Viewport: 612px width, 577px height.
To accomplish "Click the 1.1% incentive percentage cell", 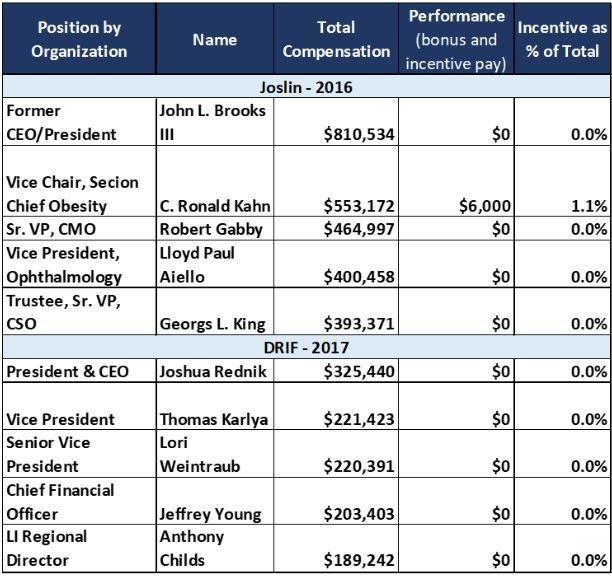I will point(562,182).
